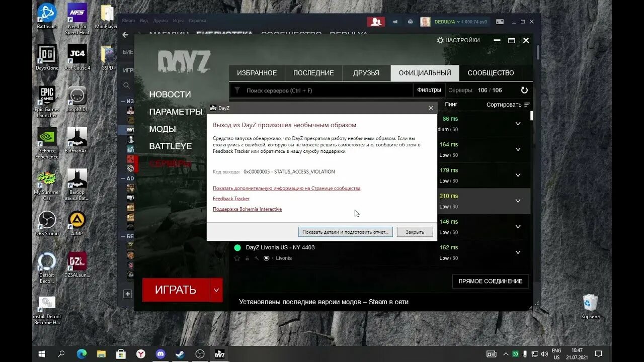The image size is (644, 362).
Task: Switch to the ДРУЗЬЯ tab
Action: (366, 73)
